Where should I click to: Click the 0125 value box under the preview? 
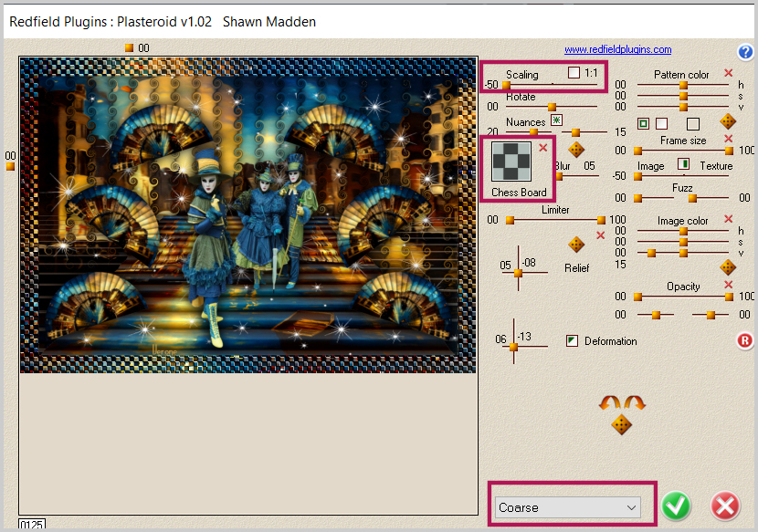32,525
